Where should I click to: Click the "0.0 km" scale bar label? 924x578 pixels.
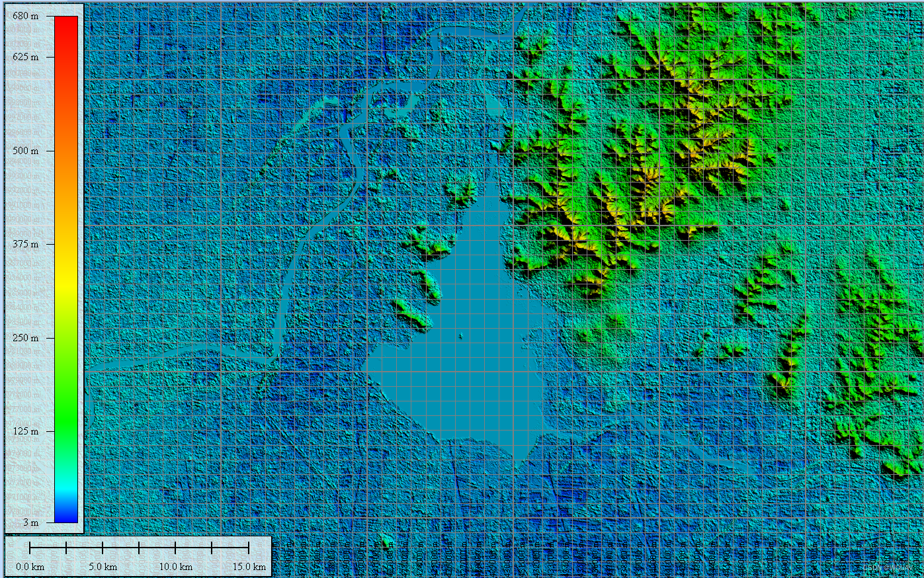[30, 567]
